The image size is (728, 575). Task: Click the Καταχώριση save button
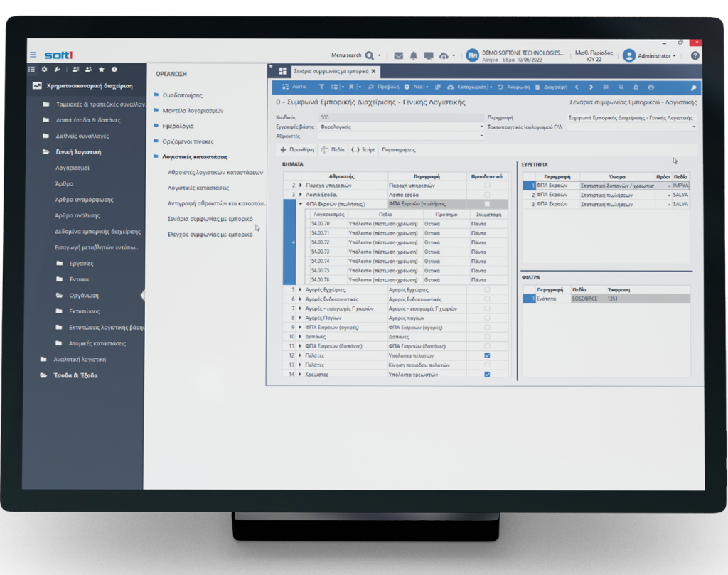(468, 87)
